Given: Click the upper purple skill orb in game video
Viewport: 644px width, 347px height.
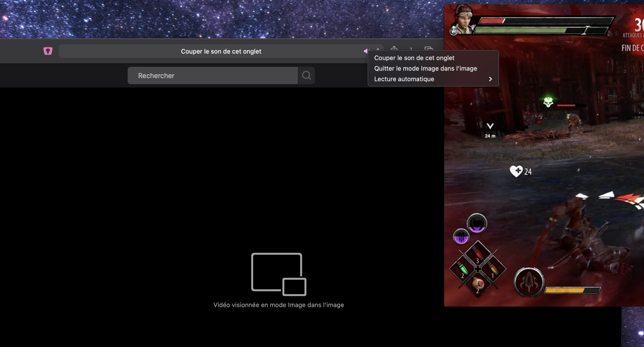Looking at the screenshot, I should pos(477,224).
